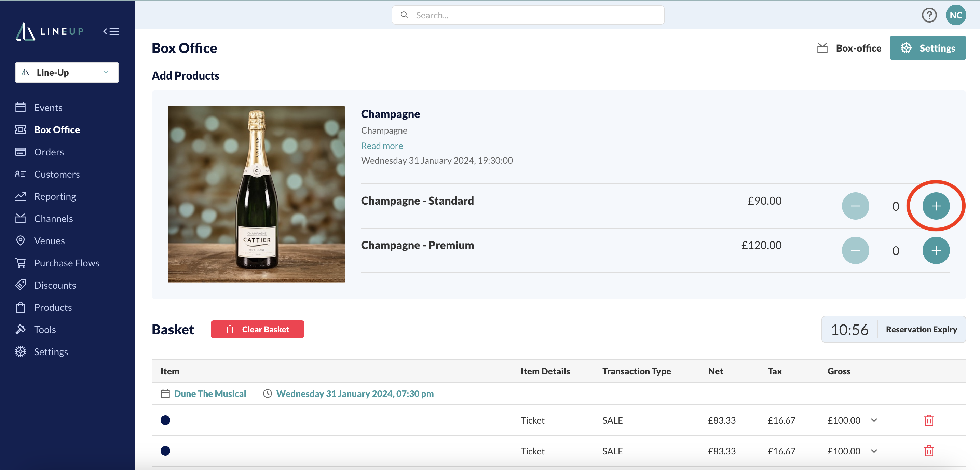The width and height of the screenshot is (980, 470).
Task: Click the first ticket's dark blue dot
Action: point(165,420)
